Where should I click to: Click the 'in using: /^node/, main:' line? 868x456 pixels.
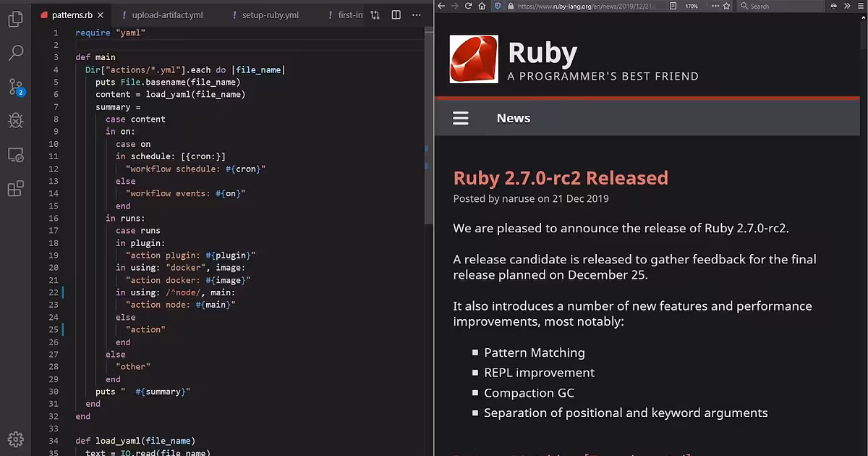[x=176, y=292]
